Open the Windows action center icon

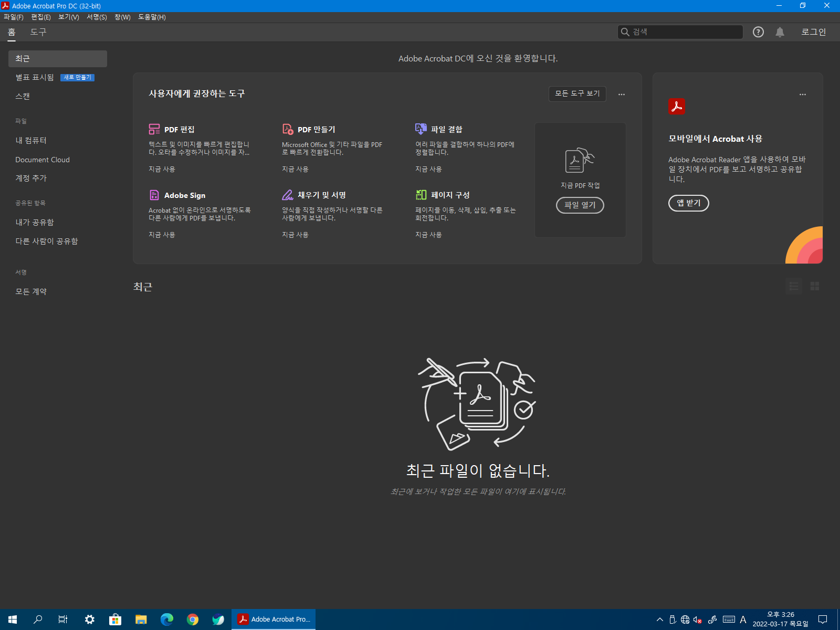pyautogui.click(x=823, y=619)
